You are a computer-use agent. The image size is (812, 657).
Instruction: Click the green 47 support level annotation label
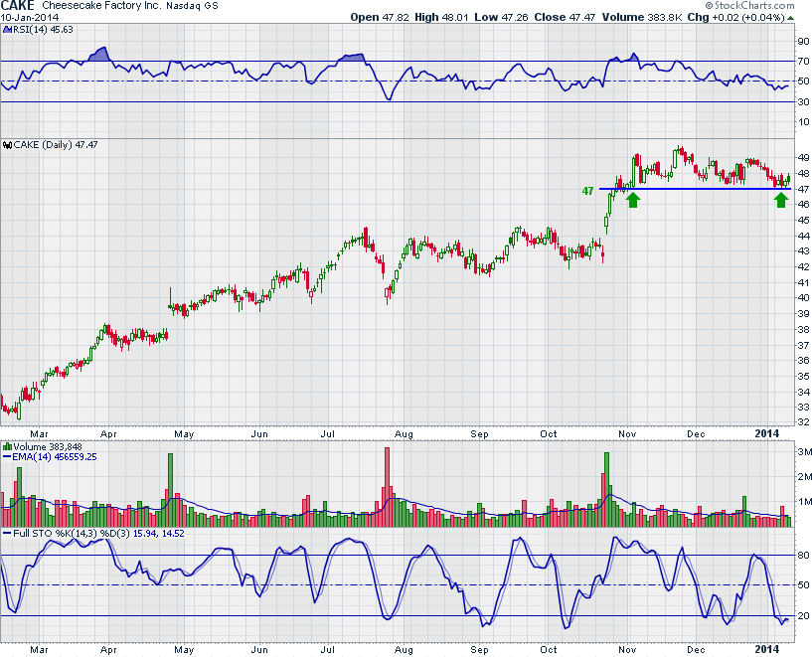(587, 191)
